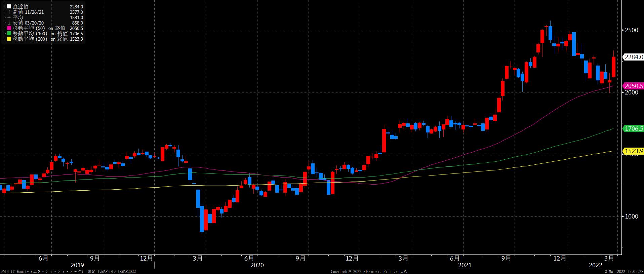The height and width of the screenshot is (274, 644).
Task: Click the Bloomberg Finance copyright text
Action: pos(369,271)
